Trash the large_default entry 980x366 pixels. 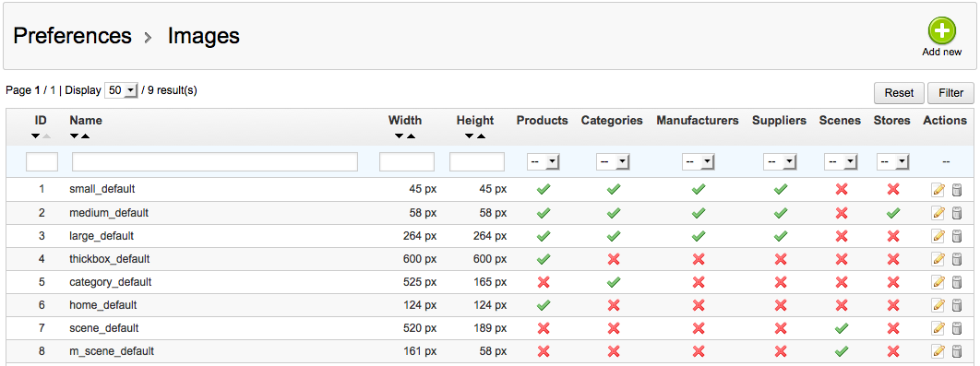pyautogui.click(x=956, y=236)
